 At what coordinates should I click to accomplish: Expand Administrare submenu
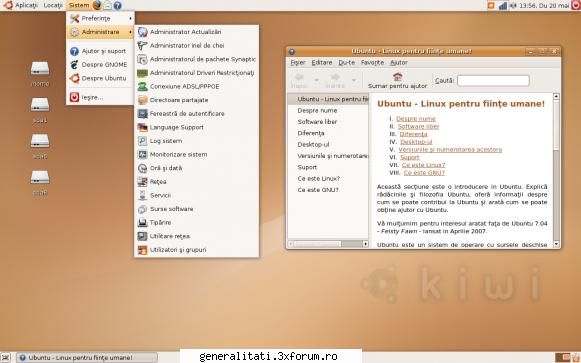[100, 32]
